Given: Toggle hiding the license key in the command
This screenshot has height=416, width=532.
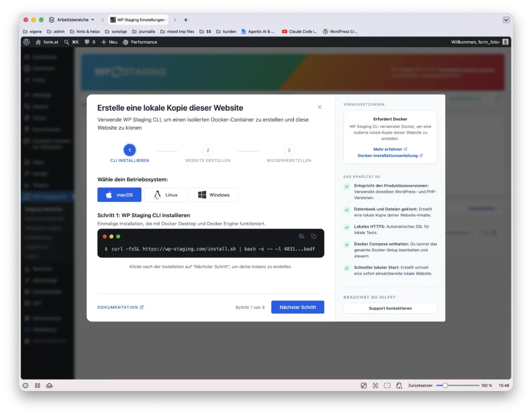Looking at the screenshot, I should tap(301, 236).
